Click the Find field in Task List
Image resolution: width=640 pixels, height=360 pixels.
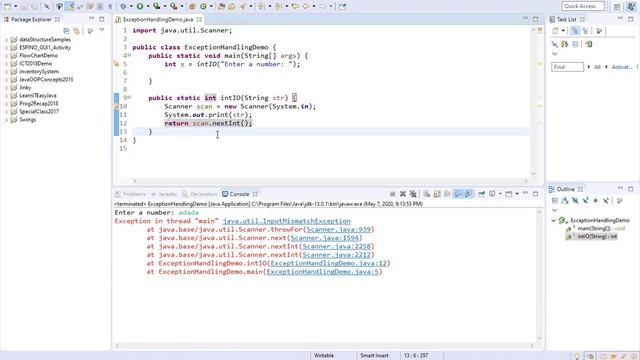567,67
